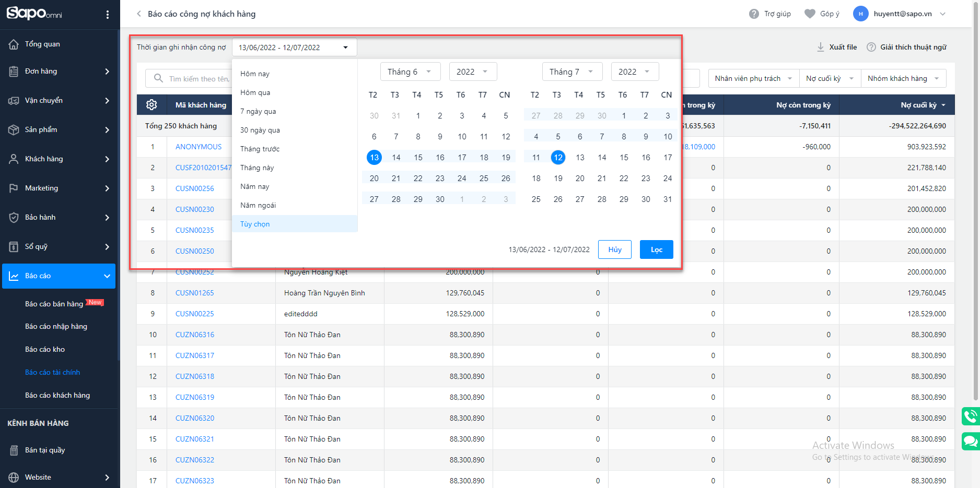Image resolution: width=980 pixels, height=488 pixels.
Task: Expand the Đơn hàng sidebar chevron
Action: click(107, 72)
